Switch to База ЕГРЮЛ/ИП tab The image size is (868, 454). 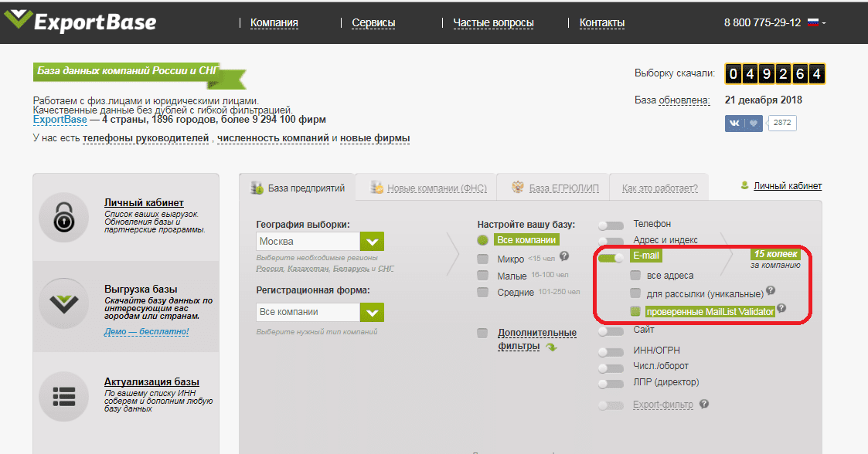click(553, 188)
